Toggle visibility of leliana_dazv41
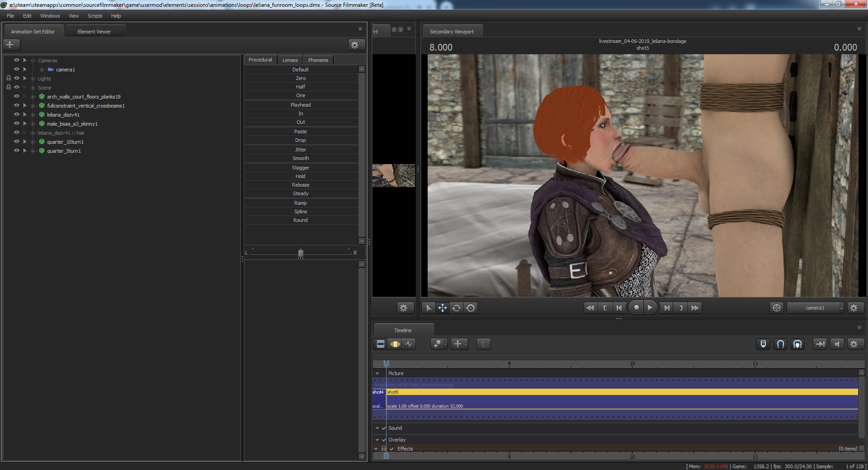Viewport: 868px width, 470px height. point(17,114)
